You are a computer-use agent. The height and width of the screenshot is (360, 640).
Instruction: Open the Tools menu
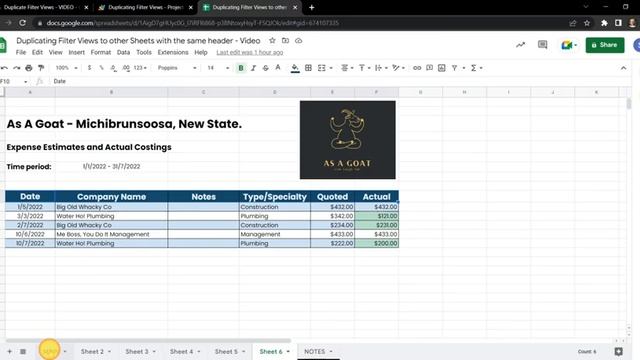click(x=144, y=52)
